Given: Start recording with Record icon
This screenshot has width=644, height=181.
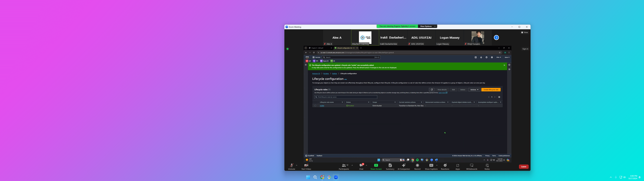Looking at the screenshot, I should [x=417, y=166].
